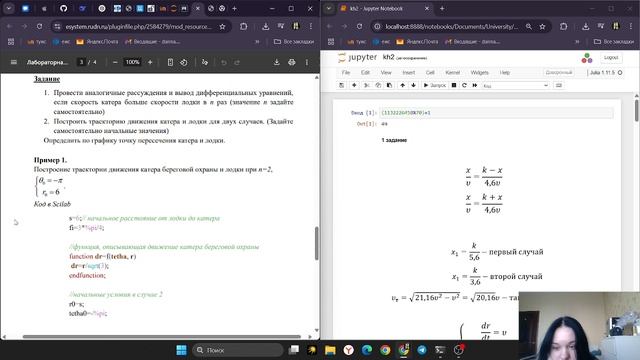
Task: Run the cell with Запуск button
Action: click(434, 85)
